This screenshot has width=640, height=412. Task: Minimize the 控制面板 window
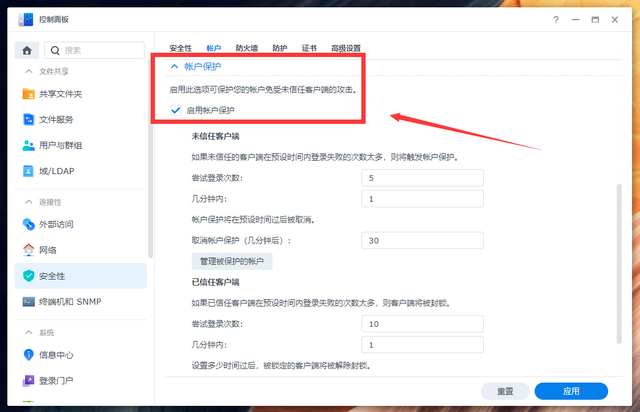[x=576, y=20]
